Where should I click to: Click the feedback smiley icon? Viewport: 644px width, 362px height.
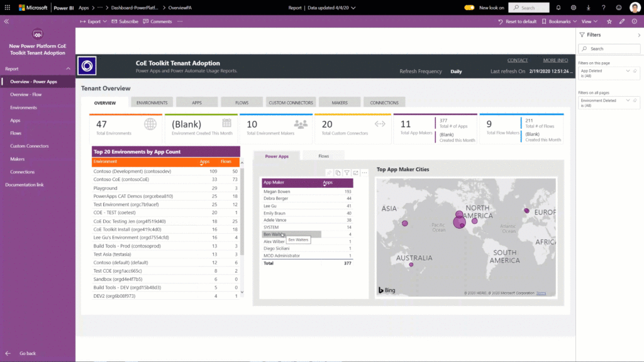[619, 8]
